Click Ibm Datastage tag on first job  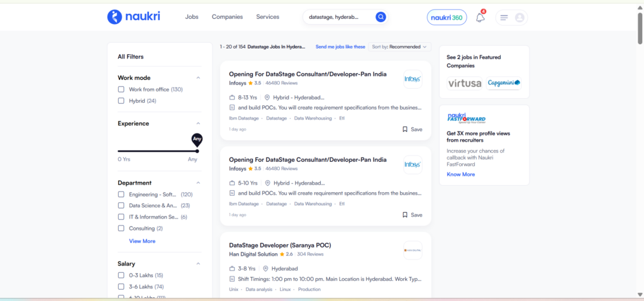click(244, 118)
